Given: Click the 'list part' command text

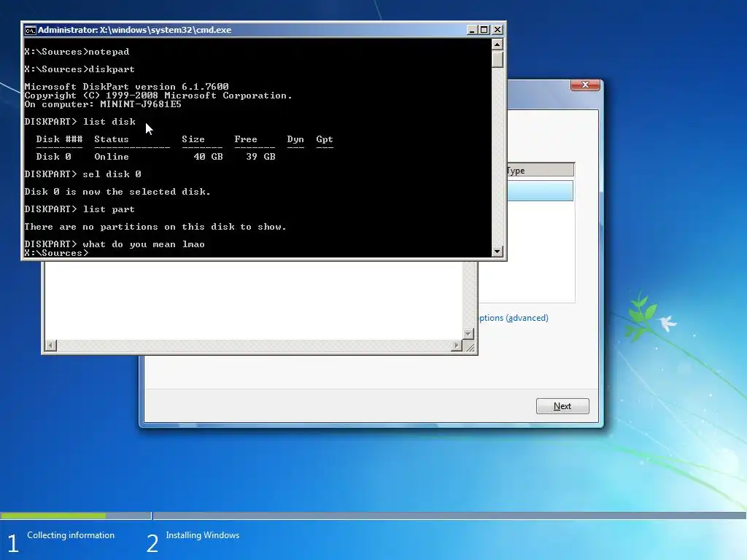Looking at the screenshot, I should coord(109,209).
